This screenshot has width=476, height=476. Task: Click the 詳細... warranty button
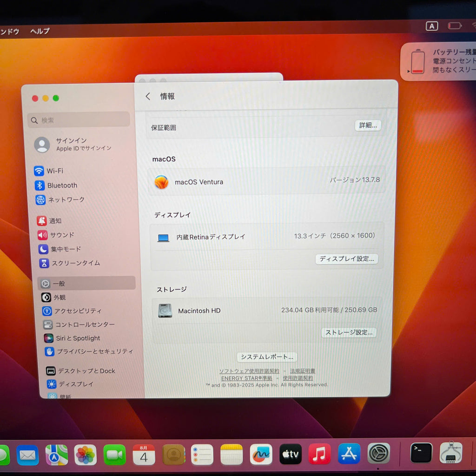coord(368,126)
